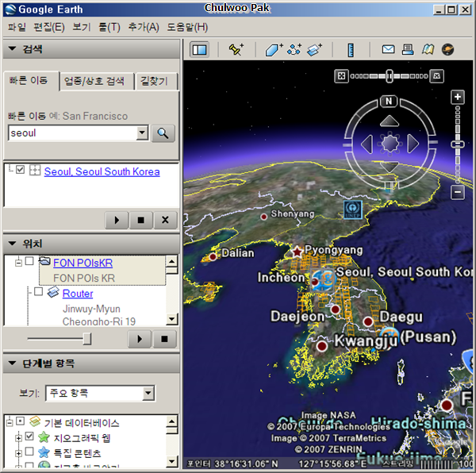Open the 편집(E) menu
This screenshot has width=476, height=473.
coord(49,27)
